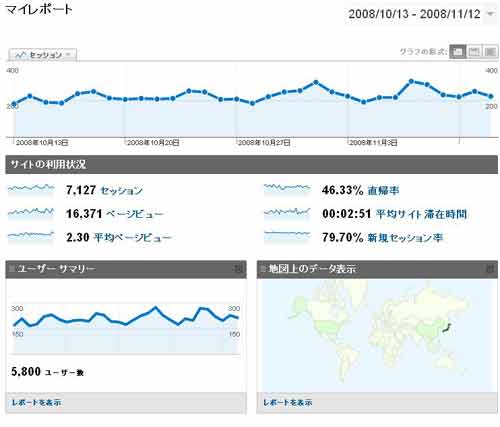Open the ページビュー report link

tap(134, 214)
